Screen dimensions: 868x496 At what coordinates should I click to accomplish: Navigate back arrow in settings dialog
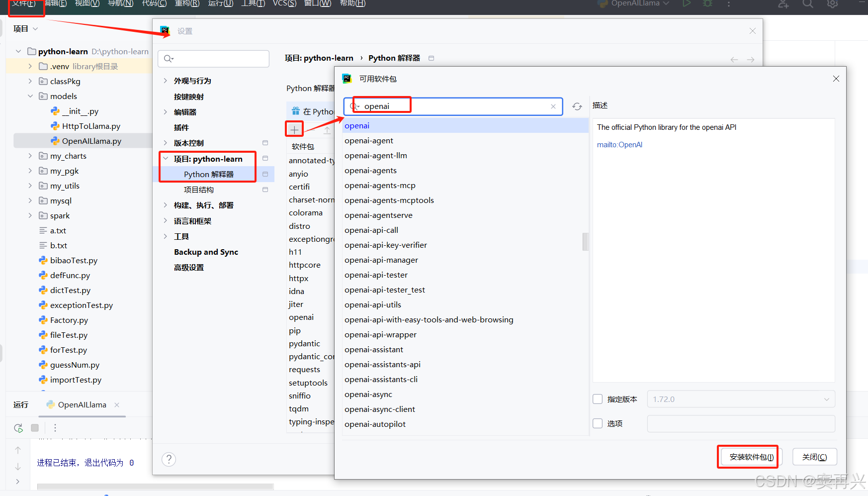point(734,60)
